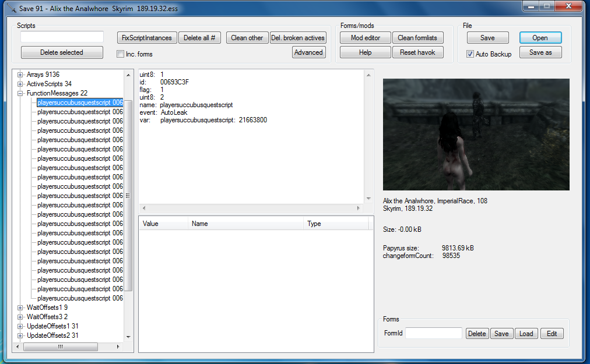Click the var playersuccubusquestscript 21663800 line
Screen dimensions: 590x364
[203, 120]
